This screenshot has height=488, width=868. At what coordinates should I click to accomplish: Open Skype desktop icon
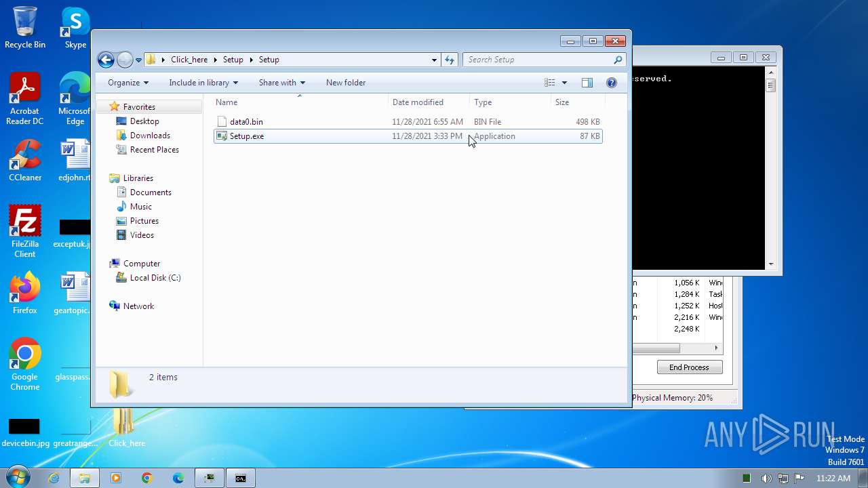click(75, 28)
